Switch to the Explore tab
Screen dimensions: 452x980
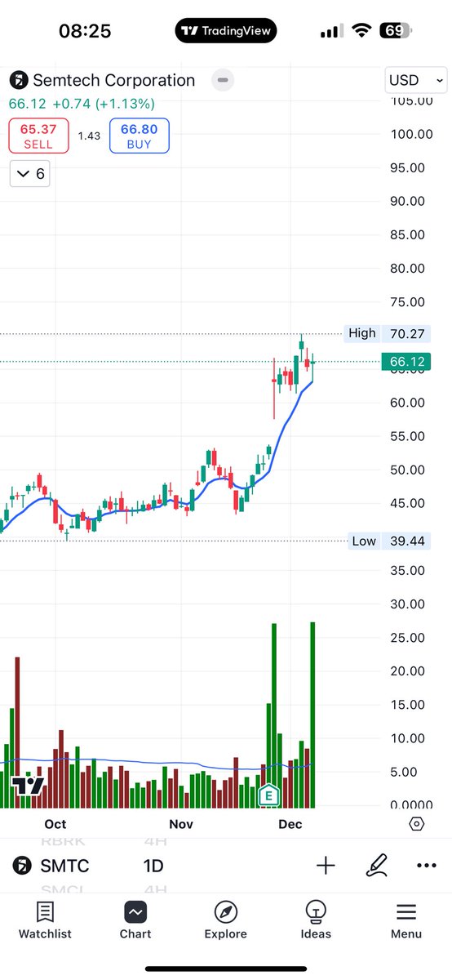[225, 920]
